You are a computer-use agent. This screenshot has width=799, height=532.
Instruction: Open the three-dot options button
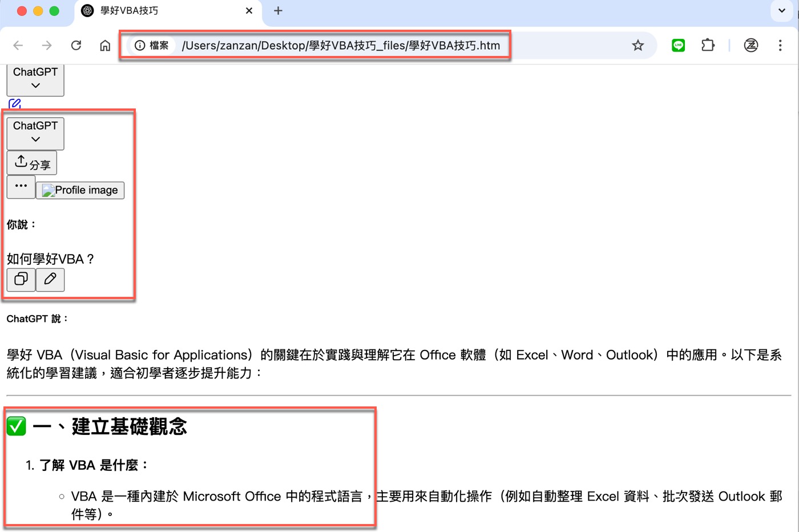pos(21,187)
